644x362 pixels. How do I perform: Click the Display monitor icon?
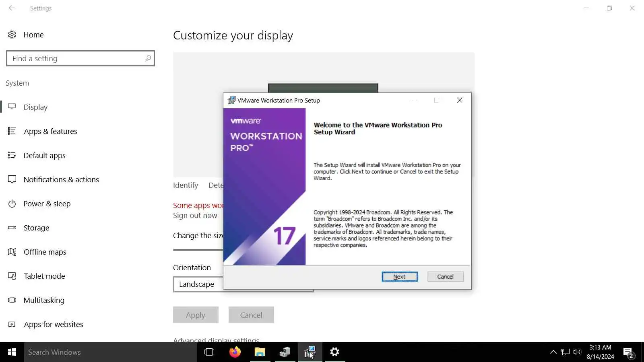(12, 107)
